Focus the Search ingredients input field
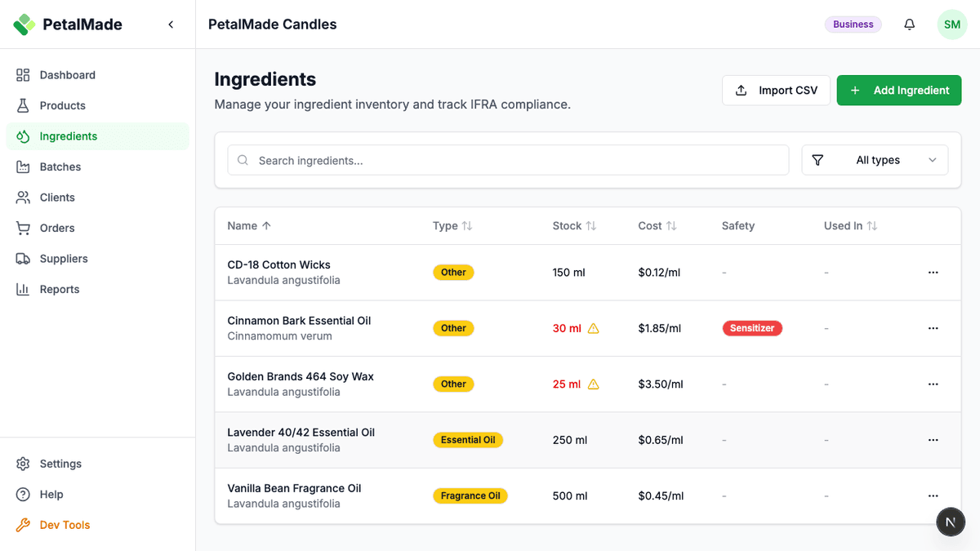Viewport: 980px width, 551px height. point(508,160)
